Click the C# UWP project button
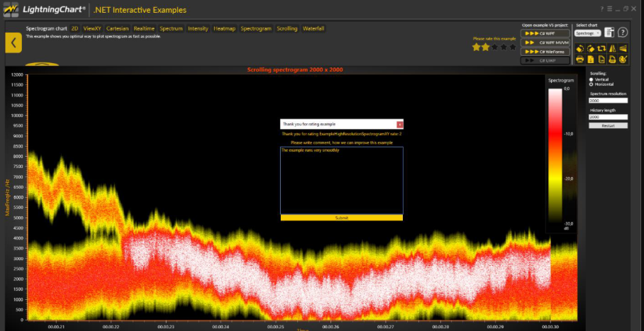Screen dimensions: 644x331 [x=545, y=60]
